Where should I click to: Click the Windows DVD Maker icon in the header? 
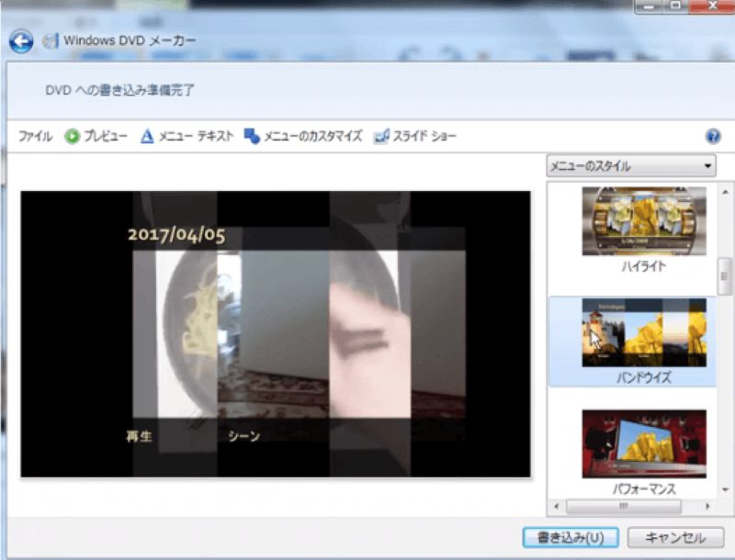(x=51, y=39)
